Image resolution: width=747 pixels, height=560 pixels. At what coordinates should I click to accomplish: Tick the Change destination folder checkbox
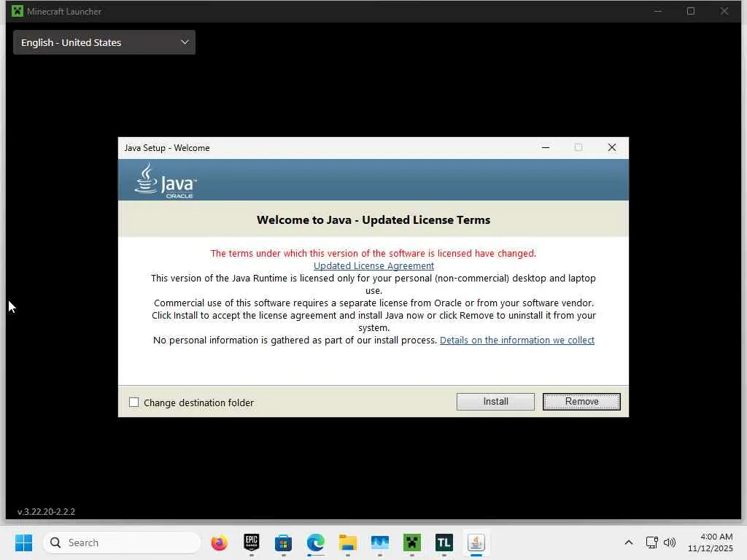point(134,402)
